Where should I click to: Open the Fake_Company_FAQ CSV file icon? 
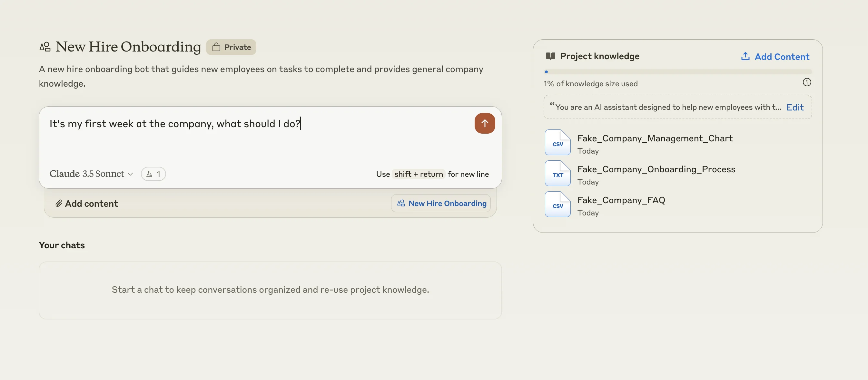(x=558, y=204)
